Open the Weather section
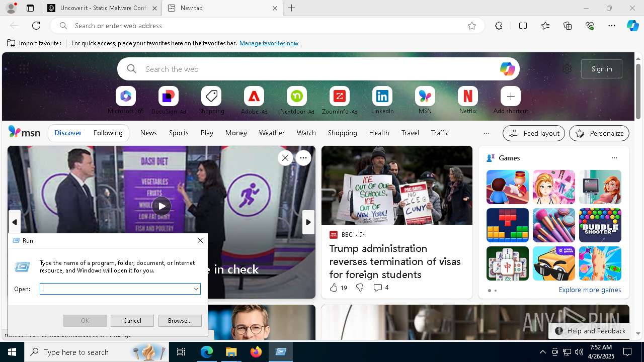This screenshot has width=644, height=362. click(x=272, y=133)
